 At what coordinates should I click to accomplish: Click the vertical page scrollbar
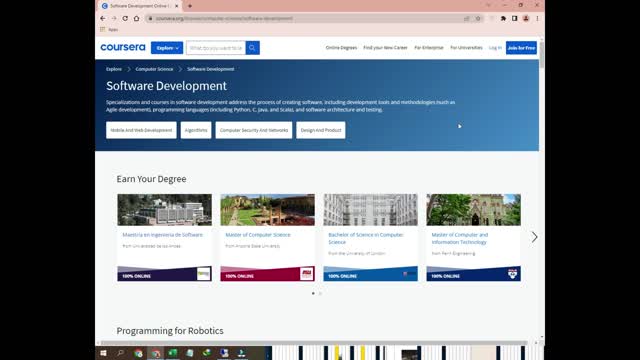(542, 55)
